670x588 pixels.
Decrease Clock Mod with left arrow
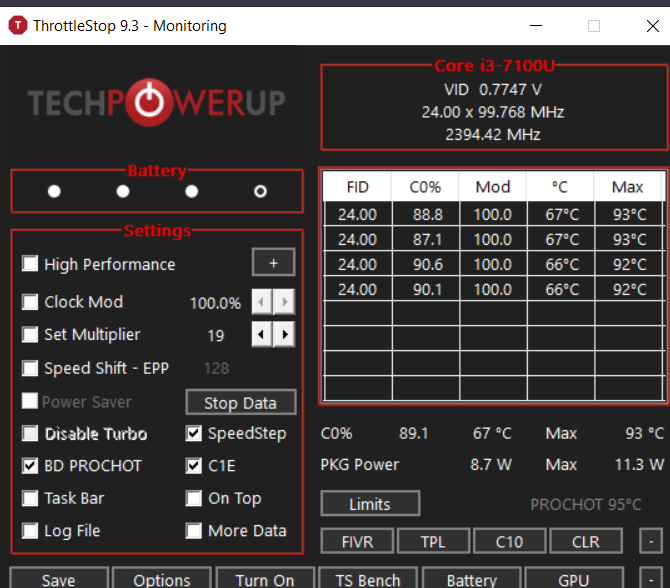tap(262, 302)
